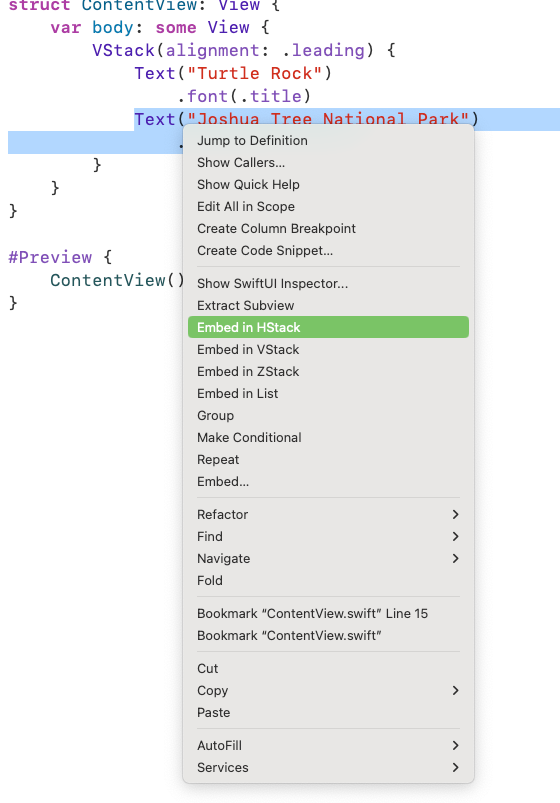560x803 pixels.
Task: Choose the Fold menu entry
Action: [328, 580]
